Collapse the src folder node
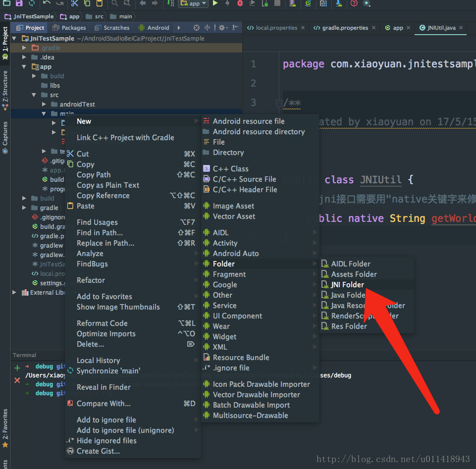476x469 pixels. pyautogui.click(x=34, y=95)
